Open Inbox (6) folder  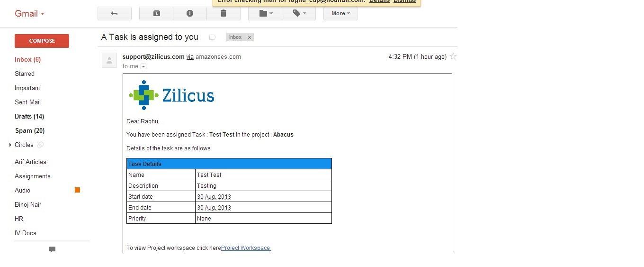[27, 60]
